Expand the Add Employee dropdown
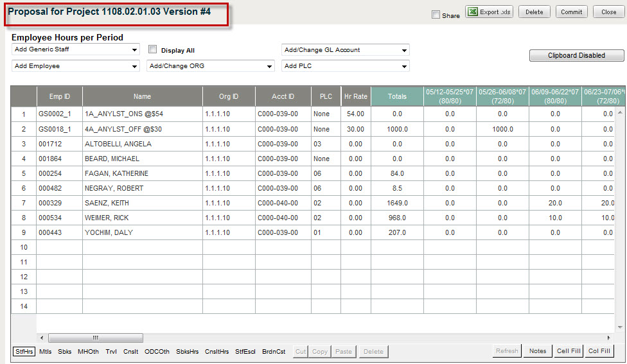The height and width of the screenshot is (364, 627). [x=76, y=66]
